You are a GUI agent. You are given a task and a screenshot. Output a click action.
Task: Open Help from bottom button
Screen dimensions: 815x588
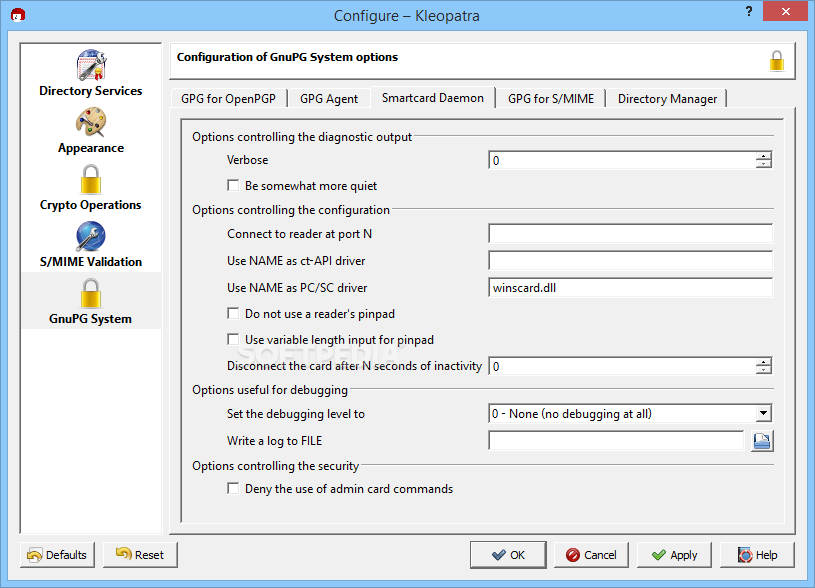tap(757, 555)
